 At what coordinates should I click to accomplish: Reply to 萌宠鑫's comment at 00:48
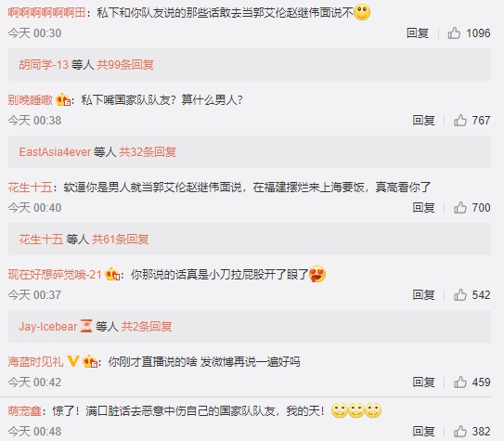(423, 432)
